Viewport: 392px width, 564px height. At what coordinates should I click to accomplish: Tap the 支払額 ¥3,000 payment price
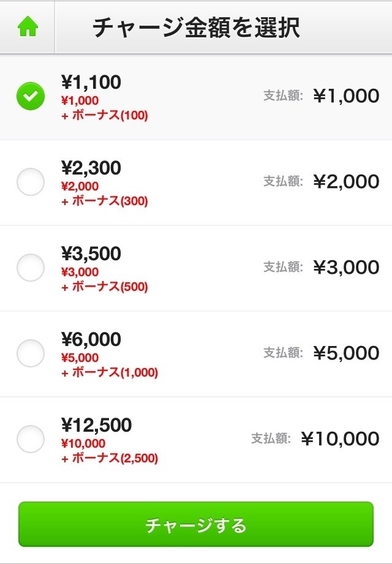(x=346, y=268)
